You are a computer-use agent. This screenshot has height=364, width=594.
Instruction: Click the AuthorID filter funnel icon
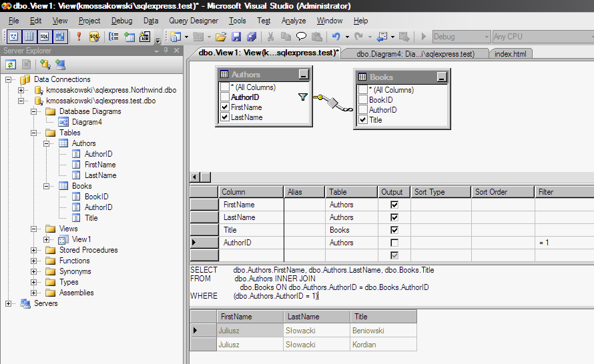(x=303, y=97)
